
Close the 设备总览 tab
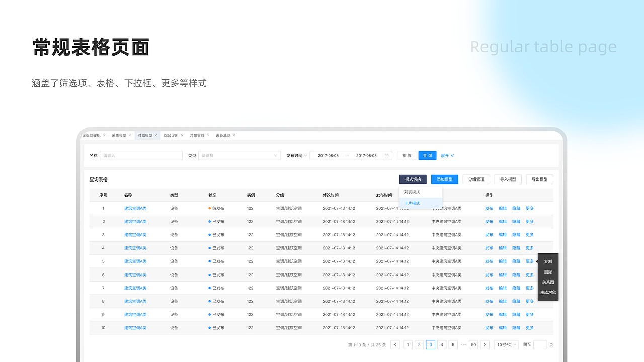point(234,136)
